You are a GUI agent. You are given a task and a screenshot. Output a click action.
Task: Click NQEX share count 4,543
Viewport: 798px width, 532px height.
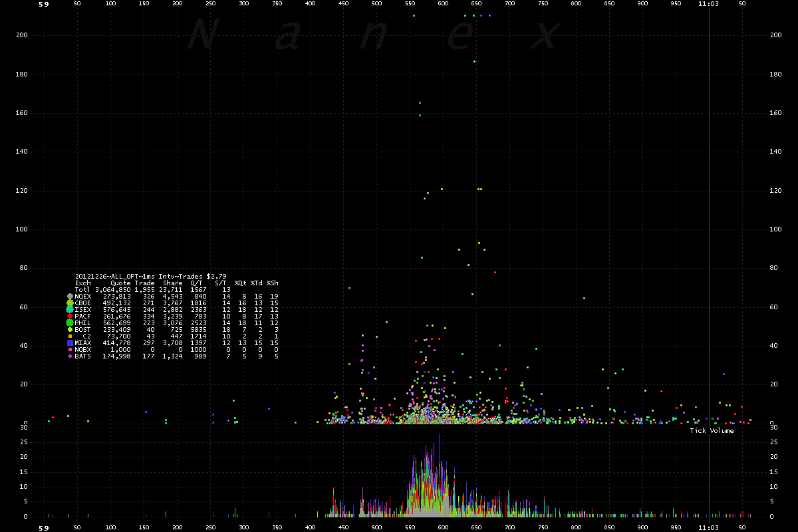(x=173, y=296)
